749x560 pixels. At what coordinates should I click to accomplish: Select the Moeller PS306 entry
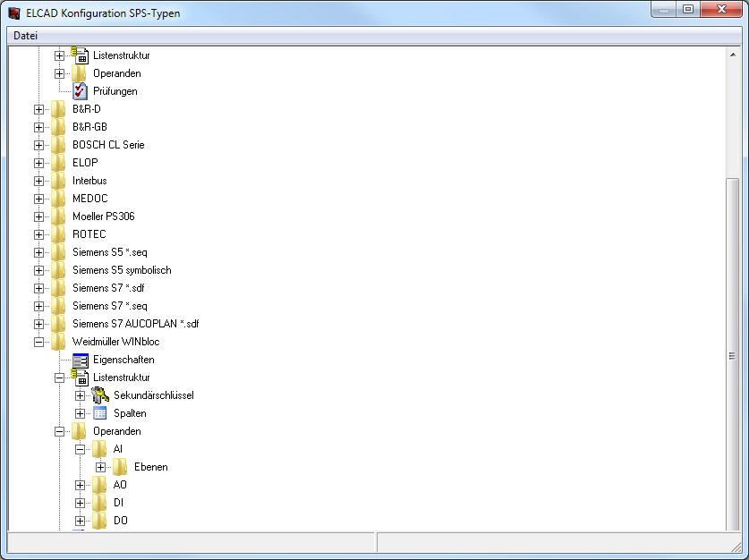tap(104, 216)
